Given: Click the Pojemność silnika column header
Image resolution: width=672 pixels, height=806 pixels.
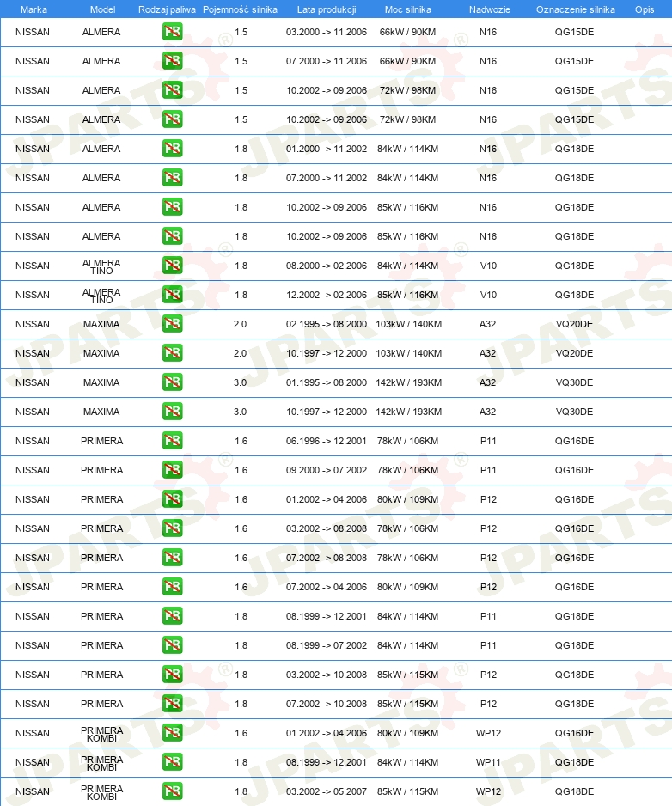Looking at the screenshot, I should click(x=240, y=9).
